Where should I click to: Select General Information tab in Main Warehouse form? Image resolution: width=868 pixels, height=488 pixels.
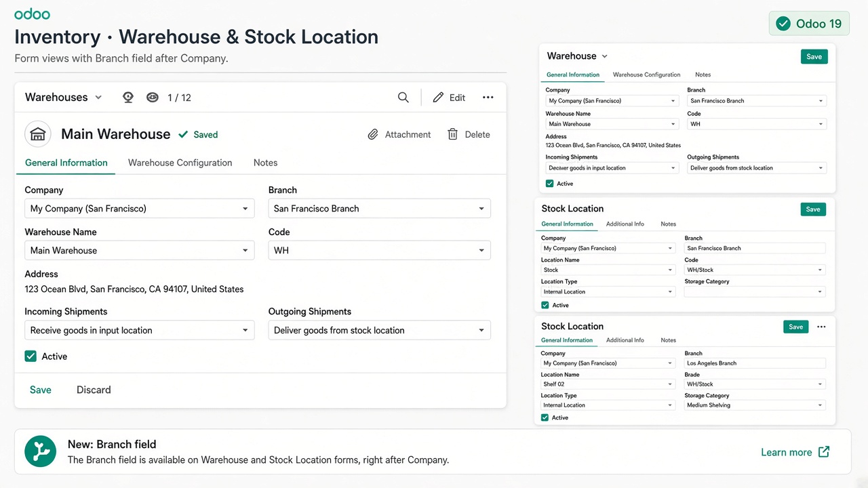pyautogui.click(x=66, y=163)
